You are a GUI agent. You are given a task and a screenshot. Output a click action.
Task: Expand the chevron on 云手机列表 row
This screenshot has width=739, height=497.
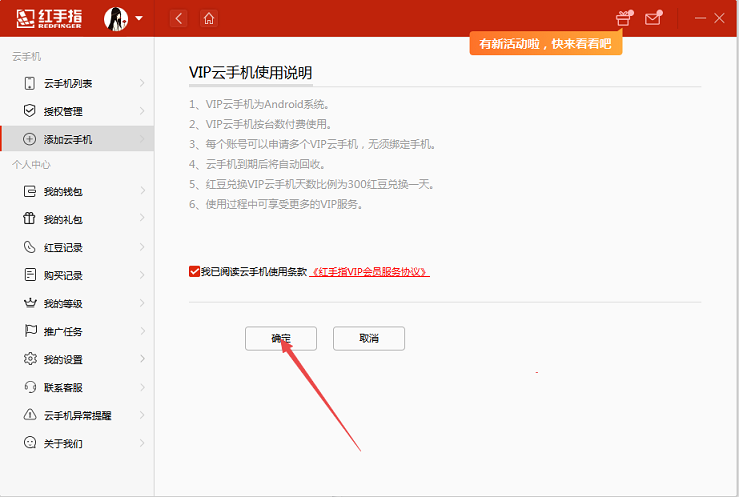pyautogui.click(x=142, y=83)
